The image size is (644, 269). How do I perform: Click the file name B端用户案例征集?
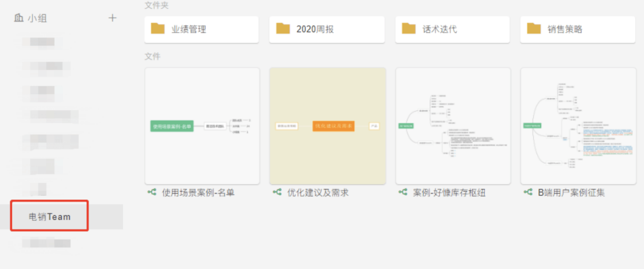(x=572, y=192)
